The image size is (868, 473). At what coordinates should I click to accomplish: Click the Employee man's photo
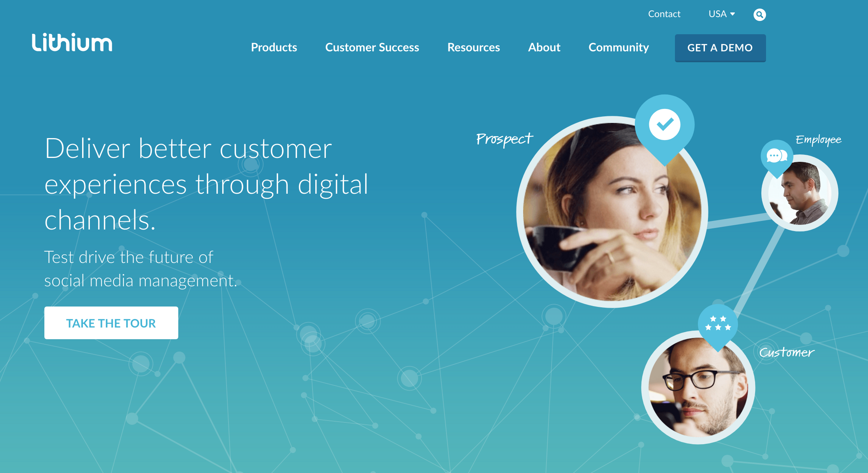pos(800,193)
